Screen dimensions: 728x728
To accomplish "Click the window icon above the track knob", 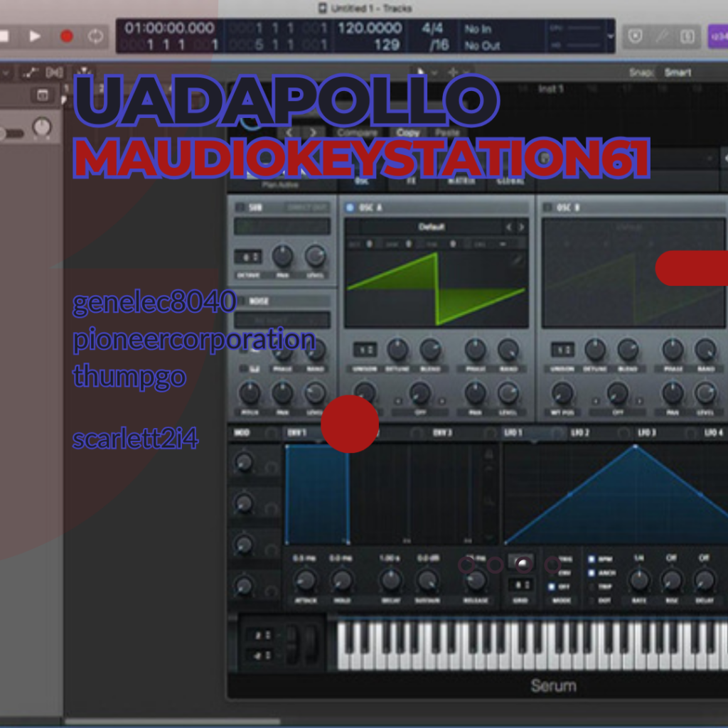I will tap(42, 95).
